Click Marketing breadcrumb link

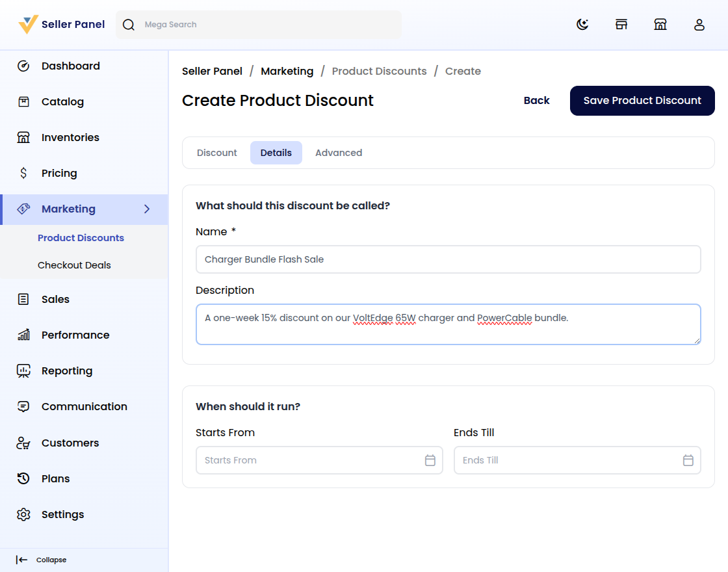[x=287, y=71]
